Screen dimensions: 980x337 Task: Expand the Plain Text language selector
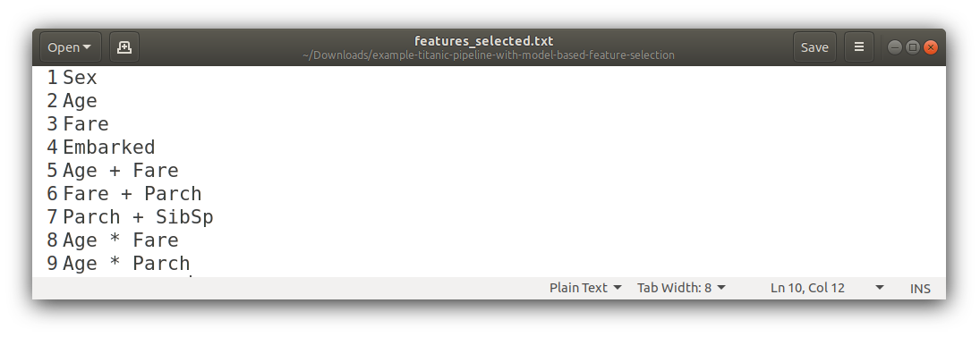coord(585,288)
